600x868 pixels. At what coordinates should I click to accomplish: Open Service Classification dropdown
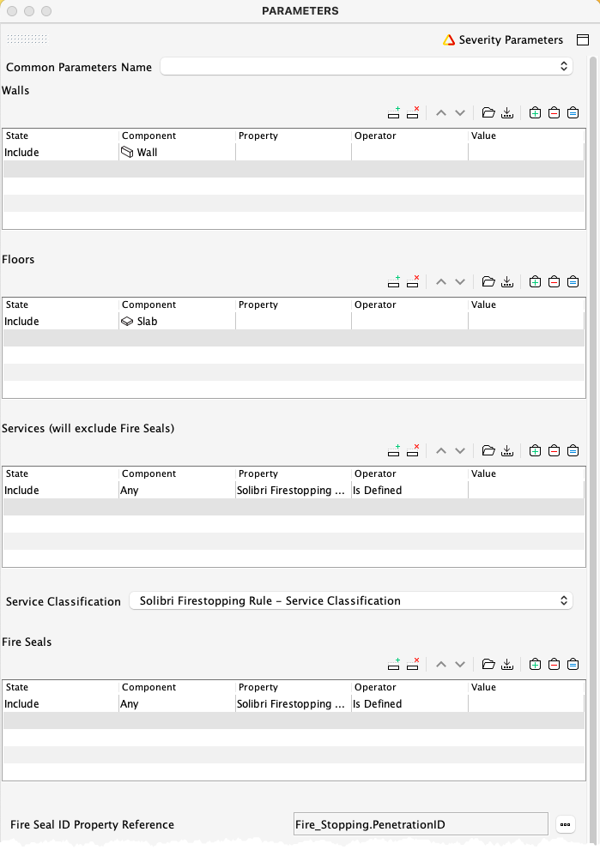tap(351, 600)
